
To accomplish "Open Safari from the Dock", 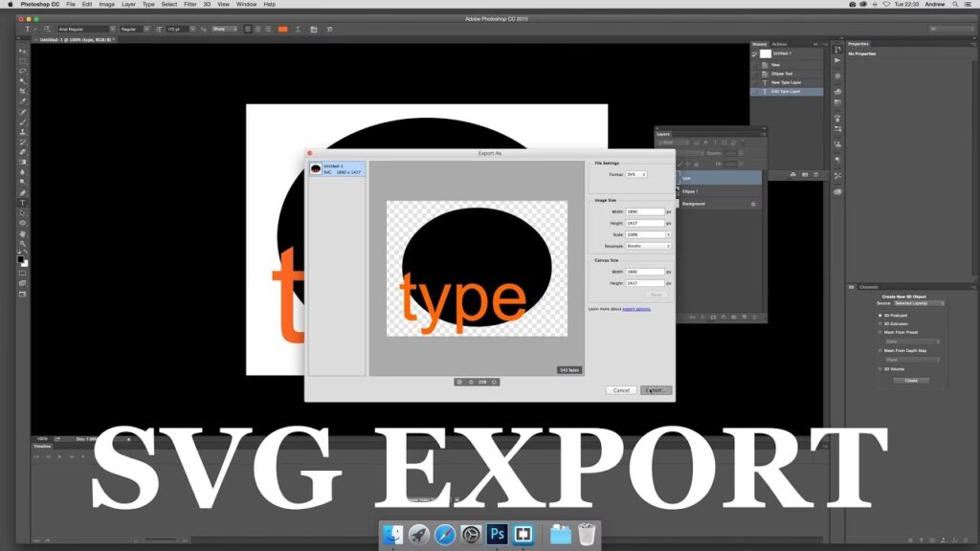I will point(445,535).
